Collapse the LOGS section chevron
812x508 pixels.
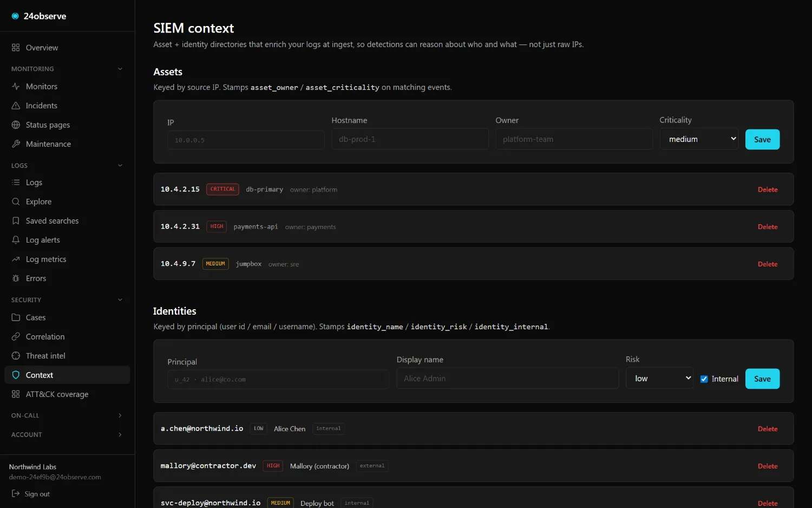click(x=120, y=165)
